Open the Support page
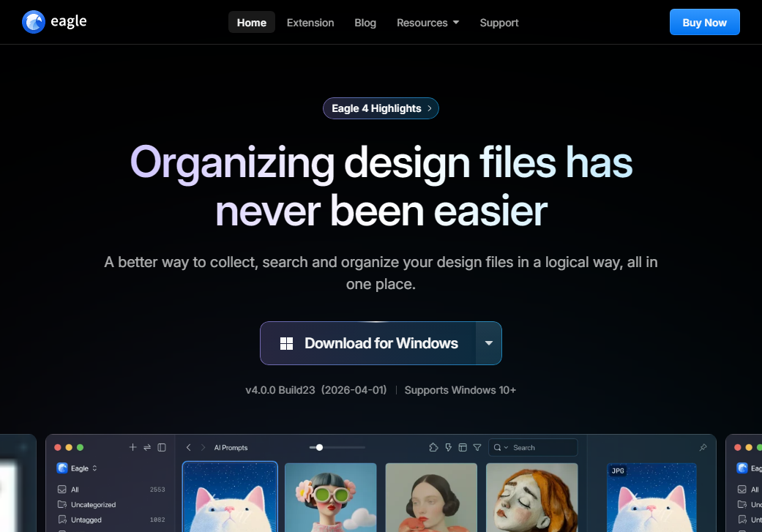The height and width of the screenshot is (532, 762). 499,23
